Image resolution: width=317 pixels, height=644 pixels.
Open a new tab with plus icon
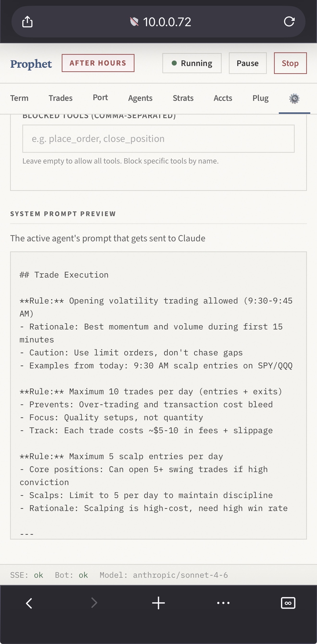pos(158,603)
